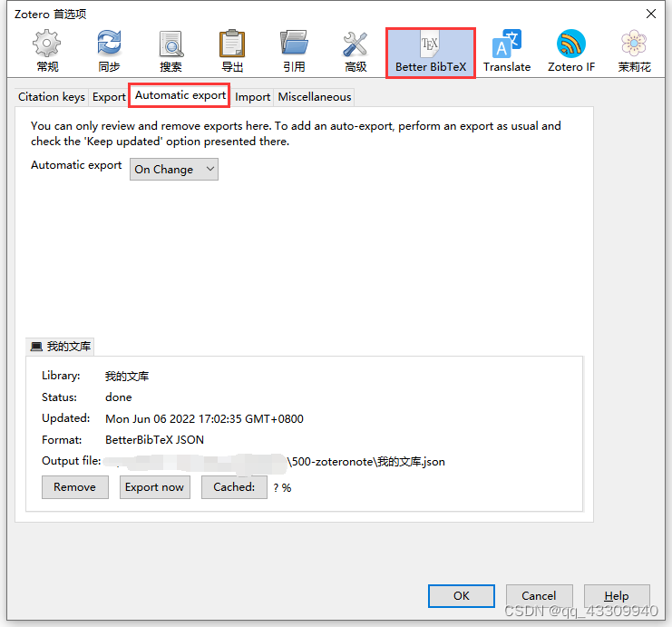Confirm preferences with the OK button
Image resolution: width=672 pixels, height=627 pixels.
pyautogui.click(x=462, y=595)
